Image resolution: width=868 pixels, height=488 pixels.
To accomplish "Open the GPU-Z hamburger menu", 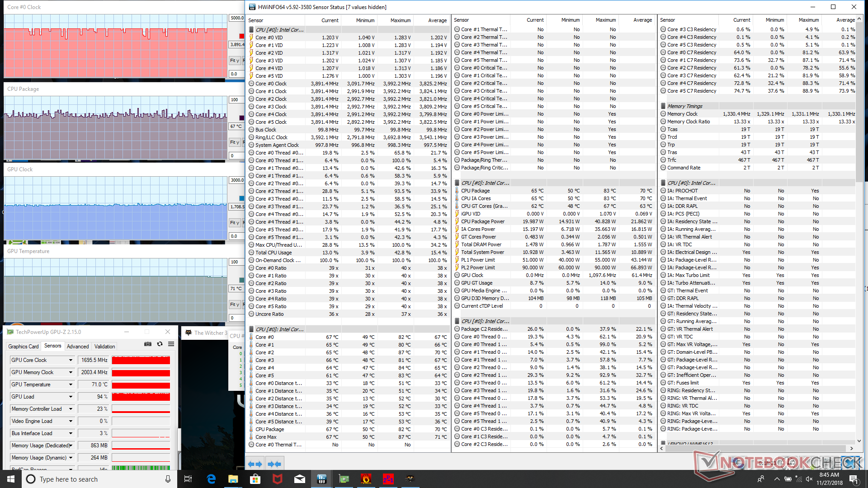I will click(x=171, y=344).
